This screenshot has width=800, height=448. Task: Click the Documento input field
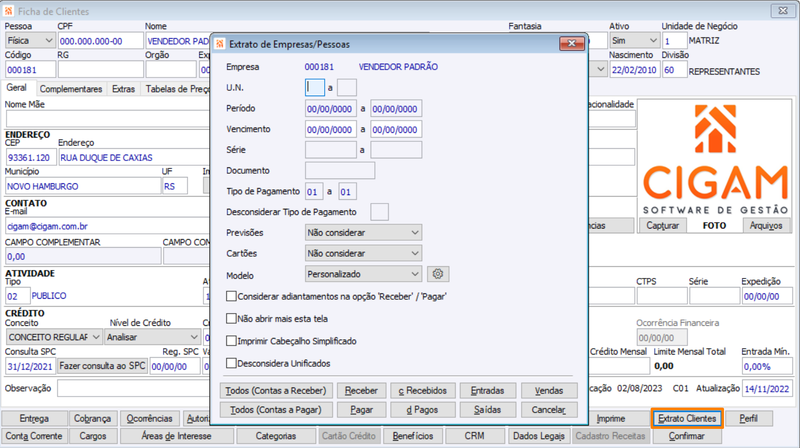(340, 170)
